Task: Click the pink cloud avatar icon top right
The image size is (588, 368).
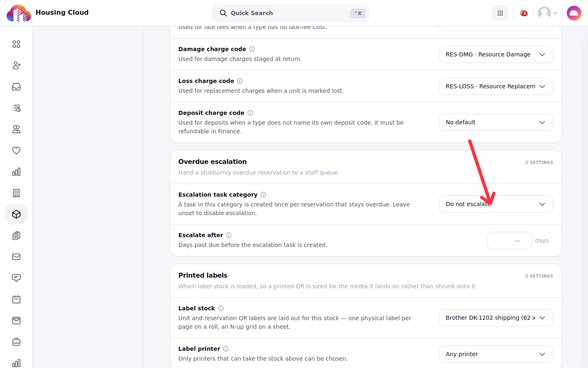Action: (x=574, y=13)
